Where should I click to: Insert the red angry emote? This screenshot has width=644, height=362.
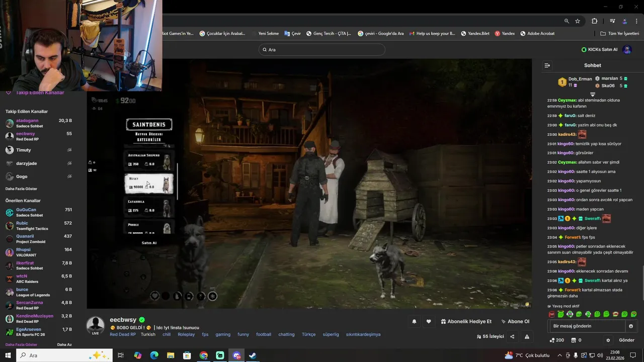tap(551, 314)
